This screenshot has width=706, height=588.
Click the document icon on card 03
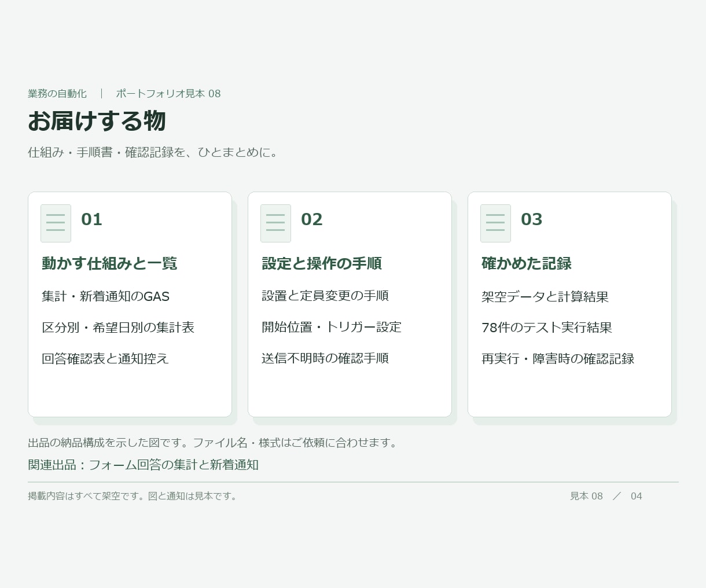click(495, 223)
